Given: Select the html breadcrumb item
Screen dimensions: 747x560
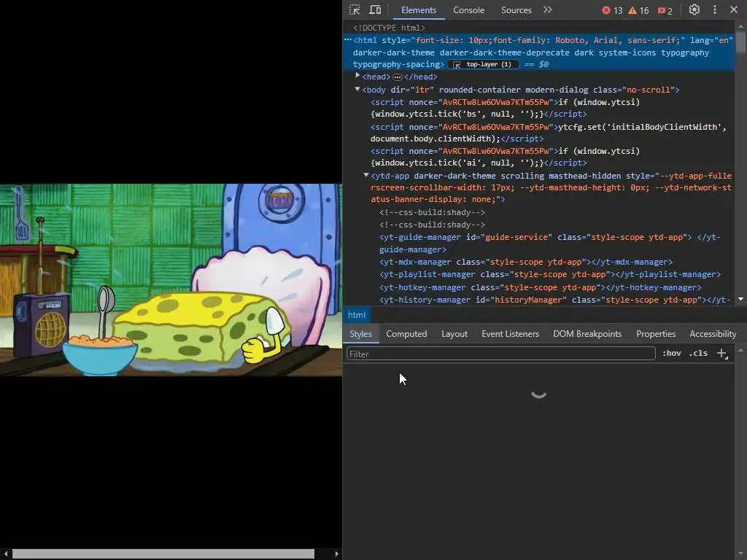Looking at the screenshot, I should [x=356, y=315].
